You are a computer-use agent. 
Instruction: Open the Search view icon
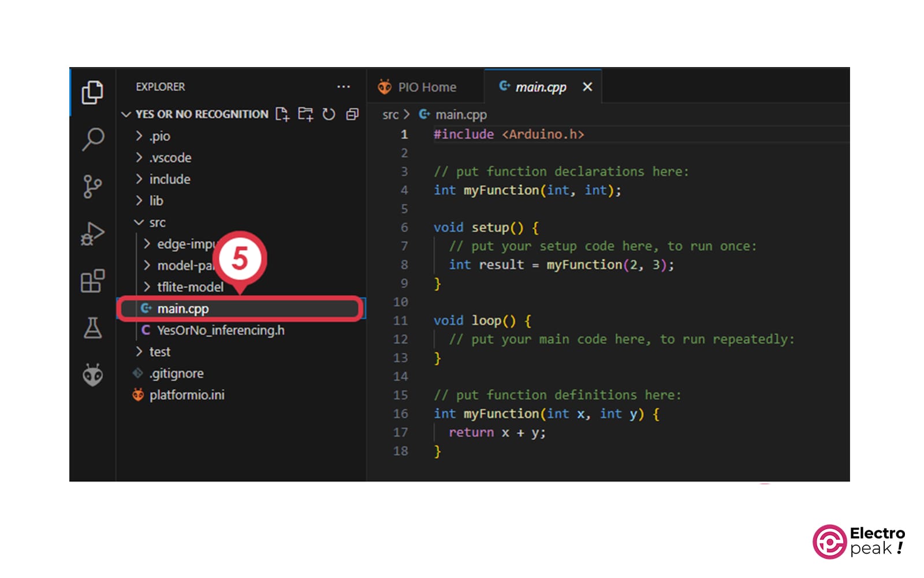pos(92,139)
